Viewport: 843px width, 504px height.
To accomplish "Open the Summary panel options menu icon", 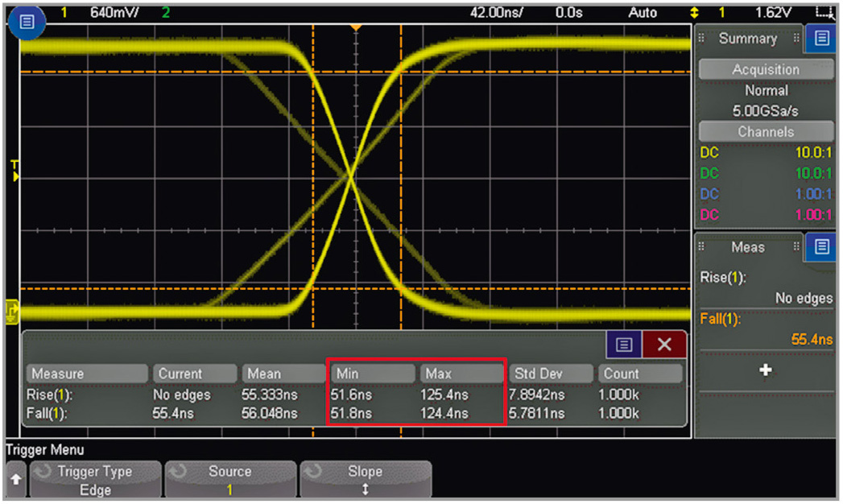I will 821,38.
